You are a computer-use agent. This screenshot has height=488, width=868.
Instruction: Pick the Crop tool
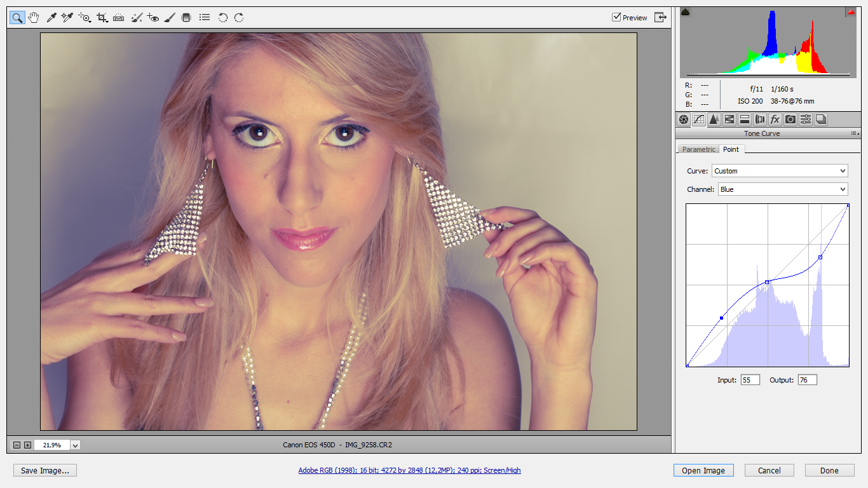[102, 18]
